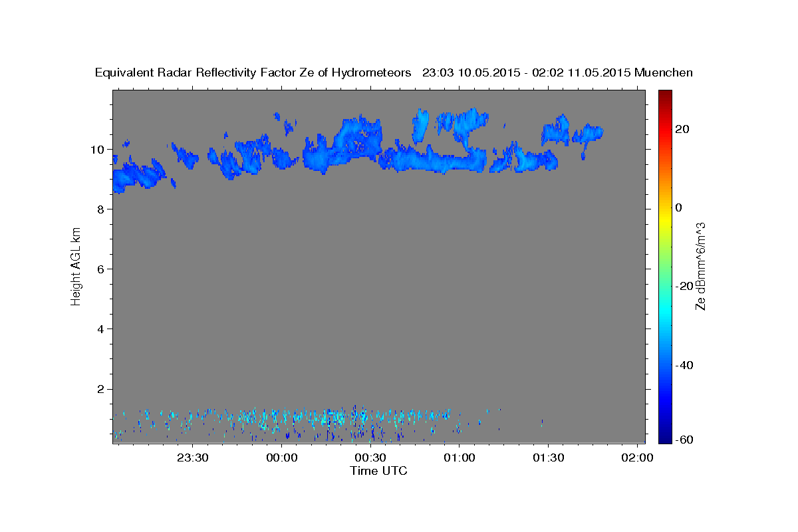The image size is (798, 532).
Task: Click the height tick label 8
Action: click(101, 209)
